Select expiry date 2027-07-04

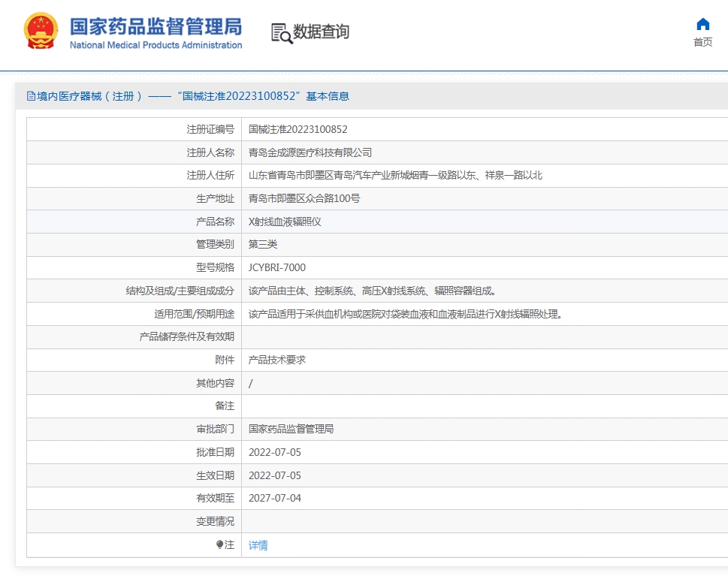click(275, 498)
